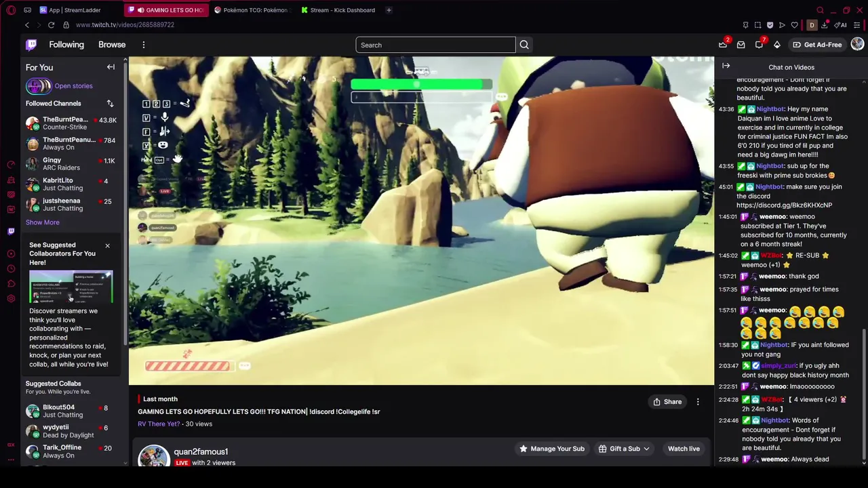Open Twitch in Opera sidebar
This screenshot has height=488, width=868.
11,231
